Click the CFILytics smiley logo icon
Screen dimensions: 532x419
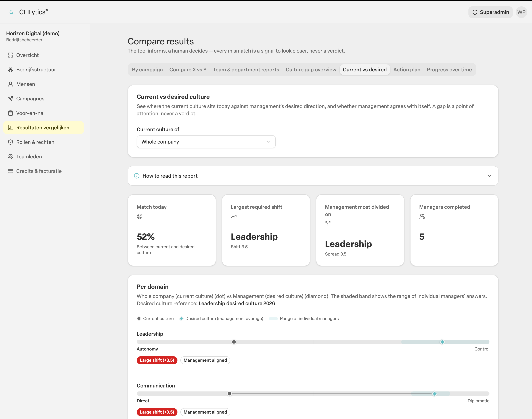pos(11,12)
